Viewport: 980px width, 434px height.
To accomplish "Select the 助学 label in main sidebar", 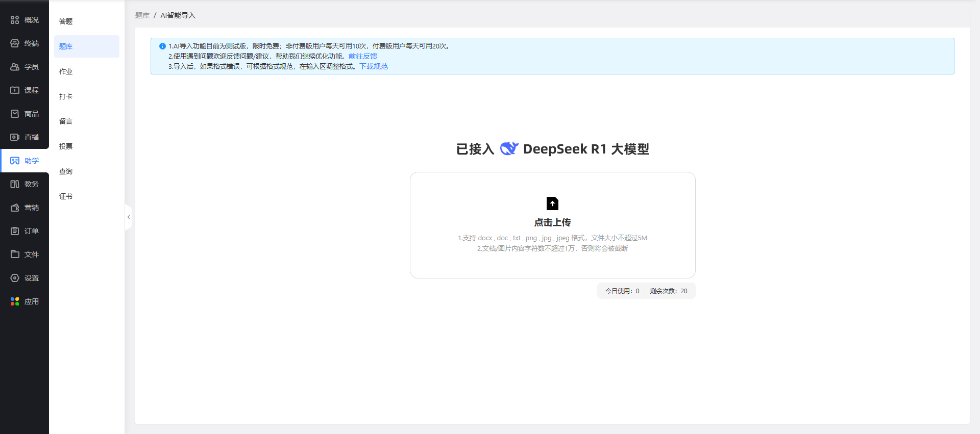I will pyautogui.click(x=32, y=161).
